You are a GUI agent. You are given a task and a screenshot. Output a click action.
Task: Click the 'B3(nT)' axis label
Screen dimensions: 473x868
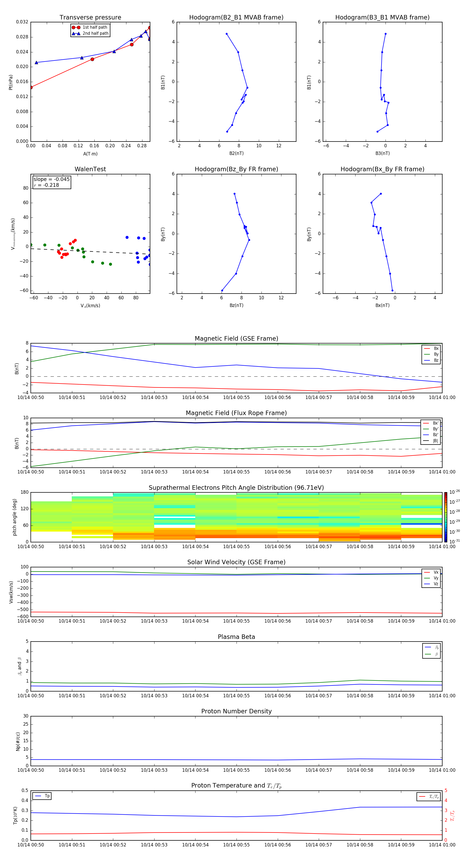382,153
